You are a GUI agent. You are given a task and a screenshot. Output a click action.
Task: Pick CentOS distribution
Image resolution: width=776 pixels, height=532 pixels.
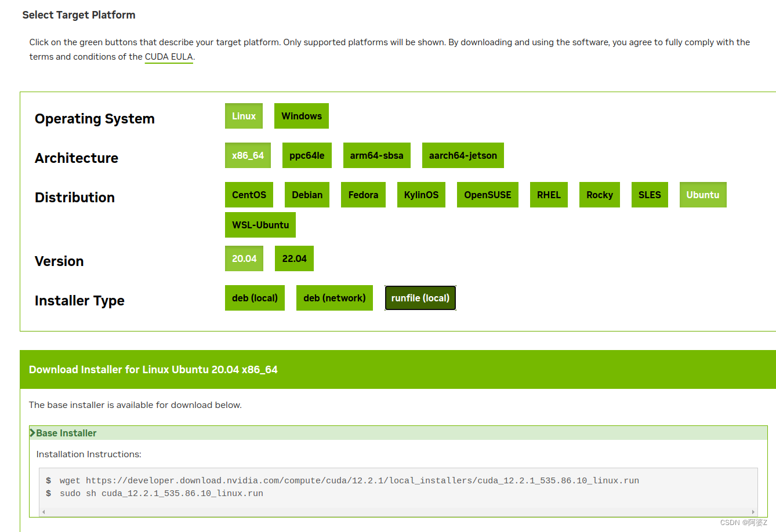[x=249, y=195]
